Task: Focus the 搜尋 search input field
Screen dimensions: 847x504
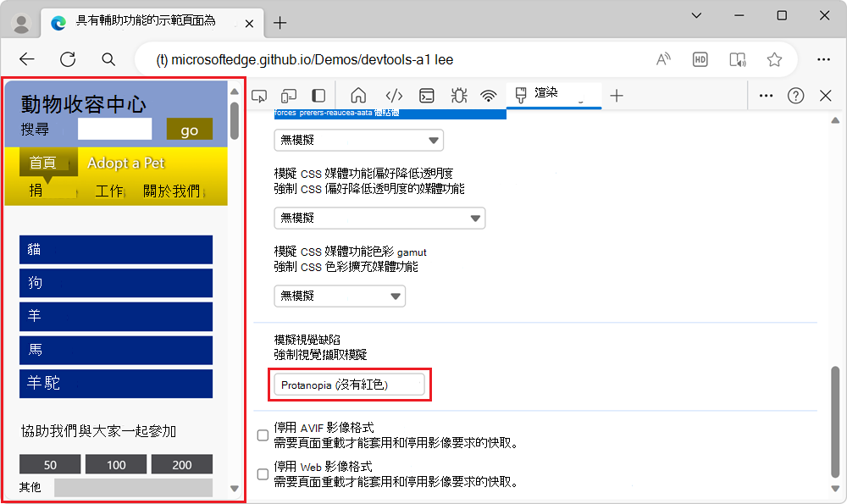Action: pyautogui.click(x=114, y=129)
